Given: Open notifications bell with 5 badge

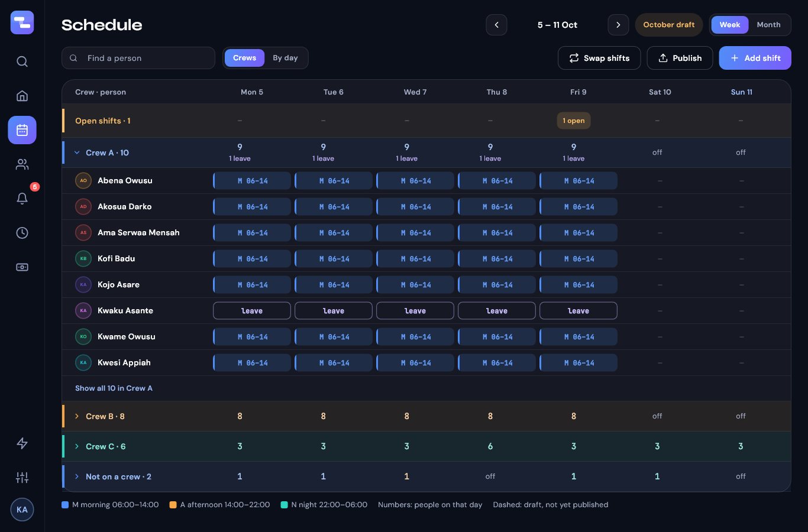Looking at the screenshot, I should point(22,199).
